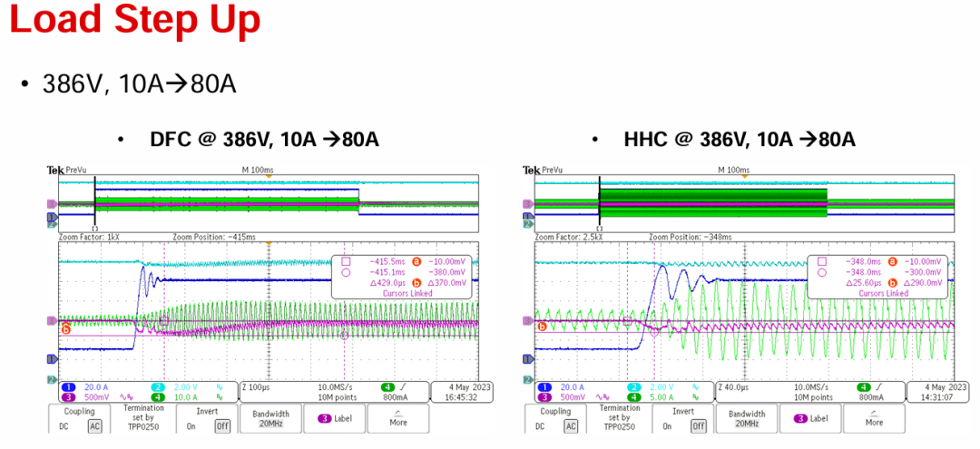This screenshot has width=980, height=449.
Task: Click 'Zoom Position: -415ms' text
Action: [x=213, y=238]
